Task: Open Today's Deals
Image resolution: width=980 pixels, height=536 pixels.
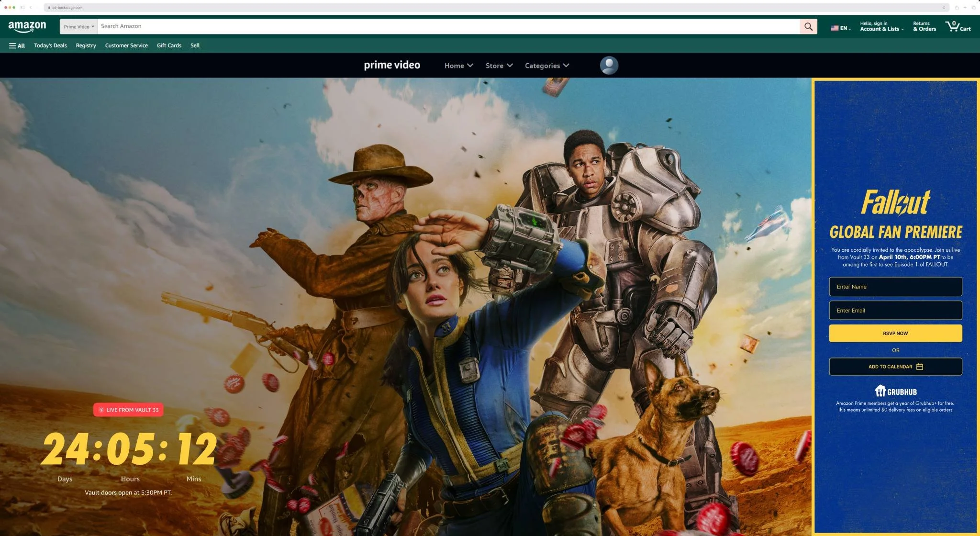Action: pos(50,45)
